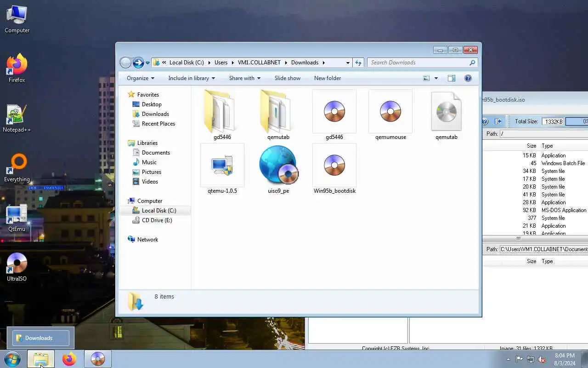The height and width of the screenshot is (368, 588).
Task: Show hidden system tray icons
Action: 508,359
